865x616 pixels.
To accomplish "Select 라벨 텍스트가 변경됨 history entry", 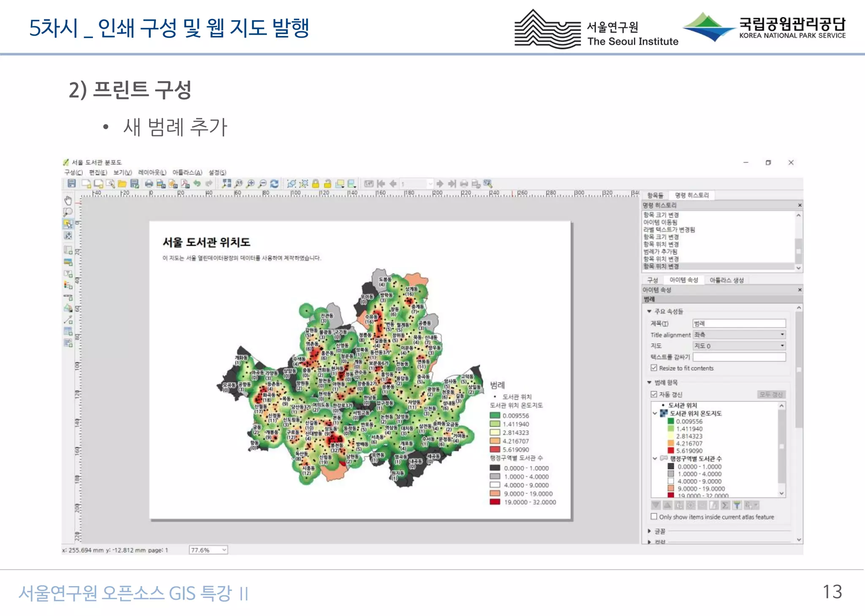I will (x=669, y=229).
